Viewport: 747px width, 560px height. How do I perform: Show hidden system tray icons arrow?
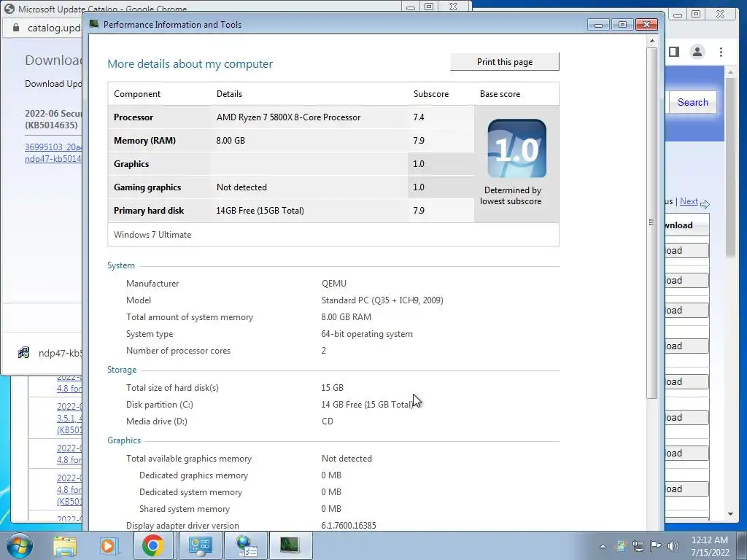(603, 546)
